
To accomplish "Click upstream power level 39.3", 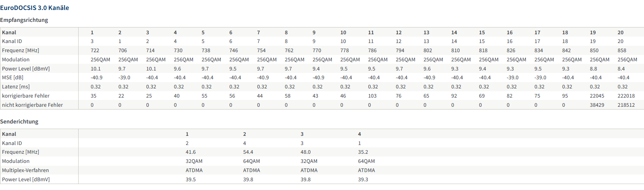I will point(363,180).
